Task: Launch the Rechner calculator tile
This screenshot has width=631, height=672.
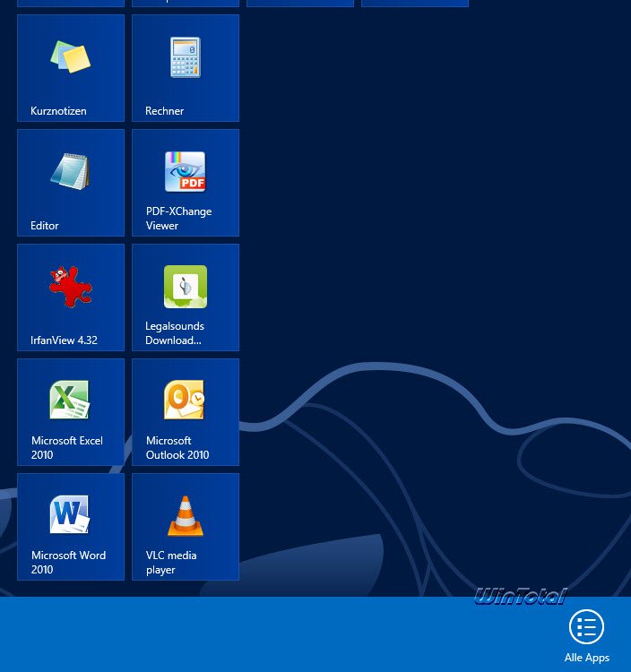Action: (x=186, y=68)
